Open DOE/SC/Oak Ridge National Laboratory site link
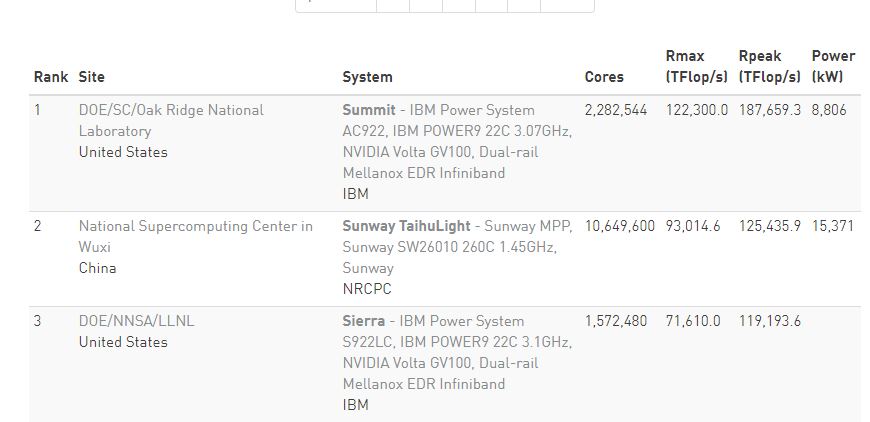The width and height of the screenshot is (870, 422). click(171, 120)
